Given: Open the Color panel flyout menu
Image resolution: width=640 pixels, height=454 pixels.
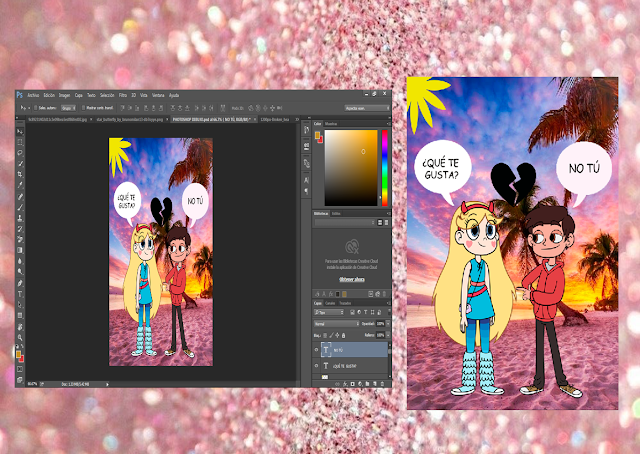Looking at the screenshot, I should [x=388, y=123].
